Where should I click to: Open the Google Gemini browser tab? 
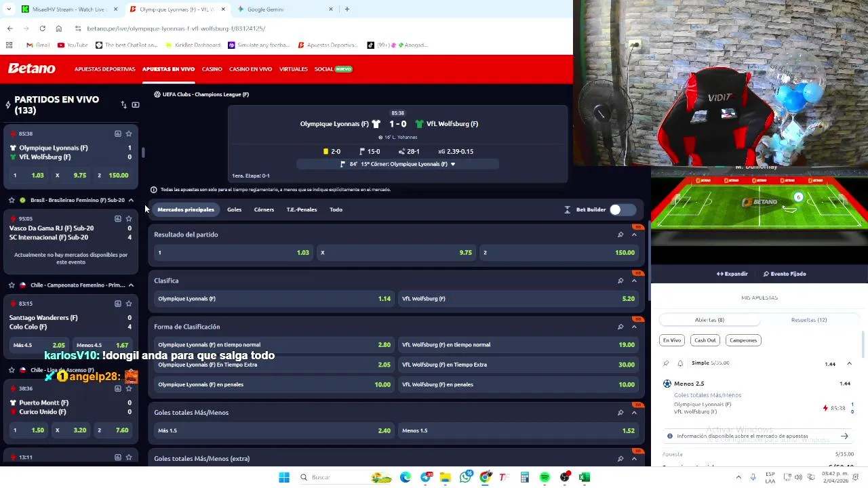click(285, 9)
